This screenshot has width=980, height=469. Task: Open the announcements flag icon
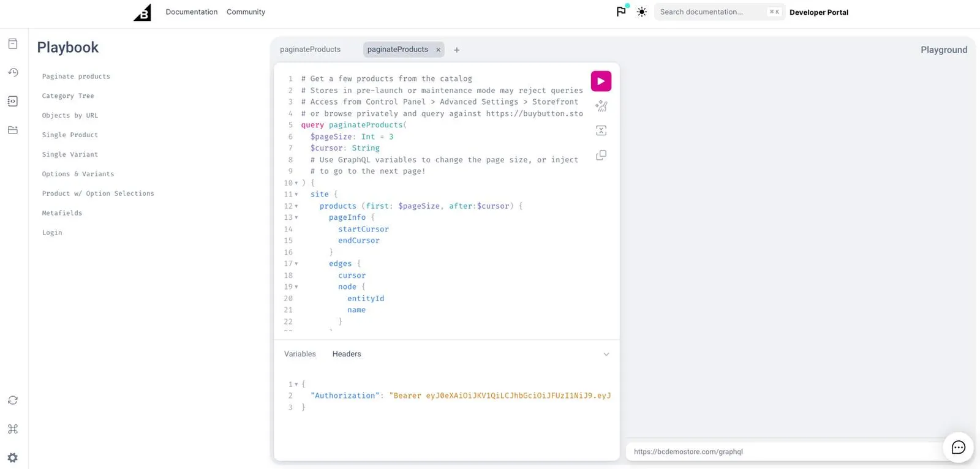(621, 12)
